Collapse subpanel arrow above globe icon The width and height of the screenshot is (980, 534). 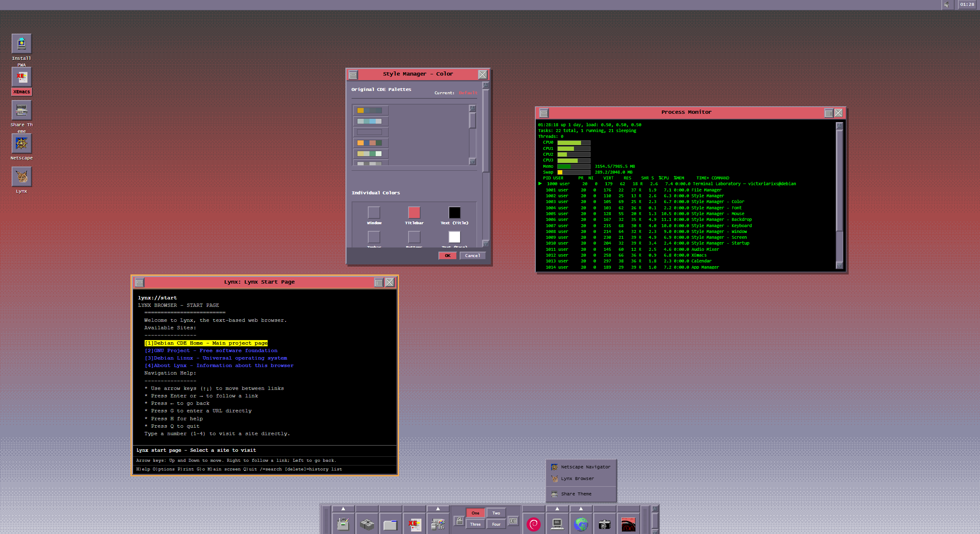(x=581, y=509)
